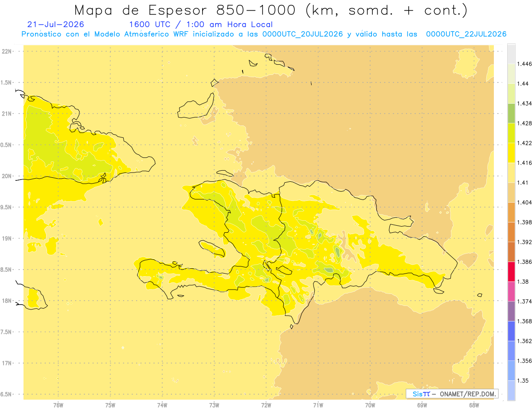Screen dimensions: 532x411
Task: Click the date label "21-Jul-2026"
Action: (x=55, y=25)
